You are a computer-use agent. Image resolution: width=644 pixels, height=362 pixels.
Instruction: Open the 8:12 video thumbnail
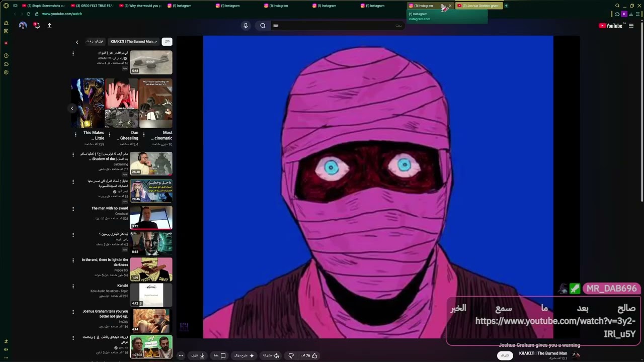(x=151, y=243)
